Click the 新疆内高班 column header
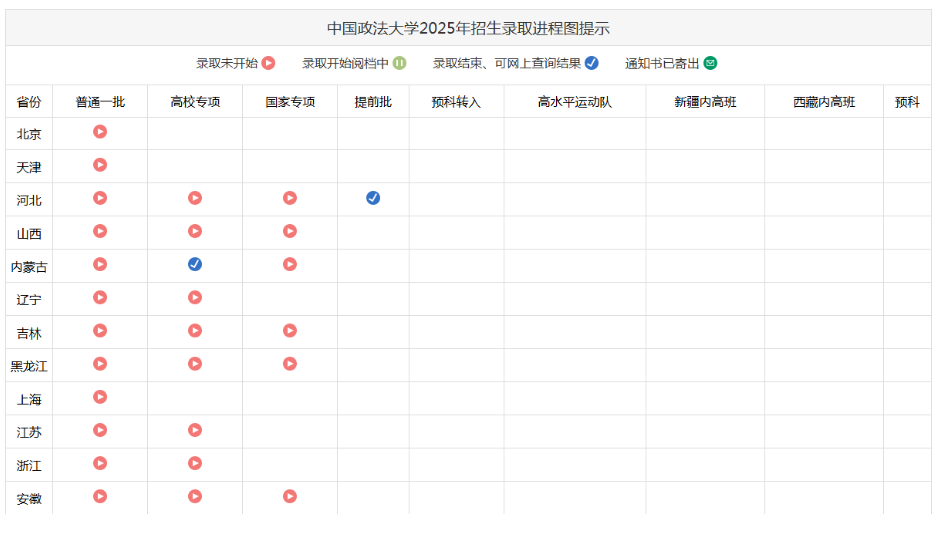 705,102
